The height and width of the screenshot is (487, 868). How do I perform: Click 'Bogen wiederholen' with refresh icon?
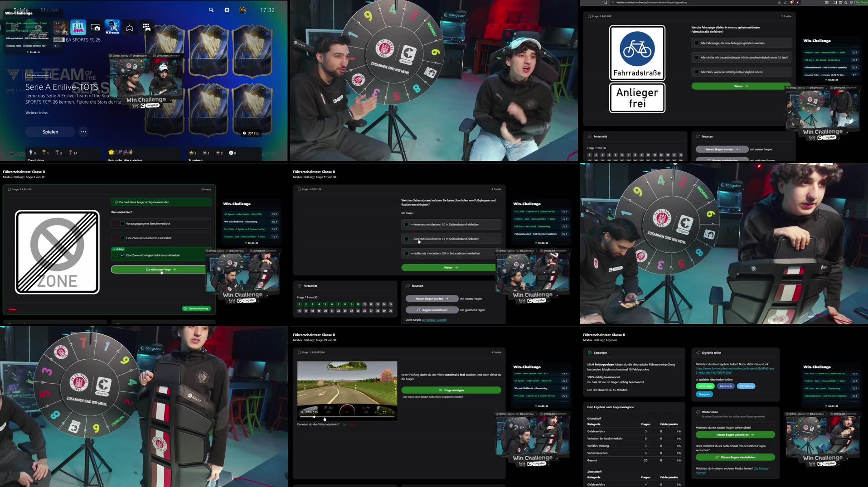[x=432, y=310]
